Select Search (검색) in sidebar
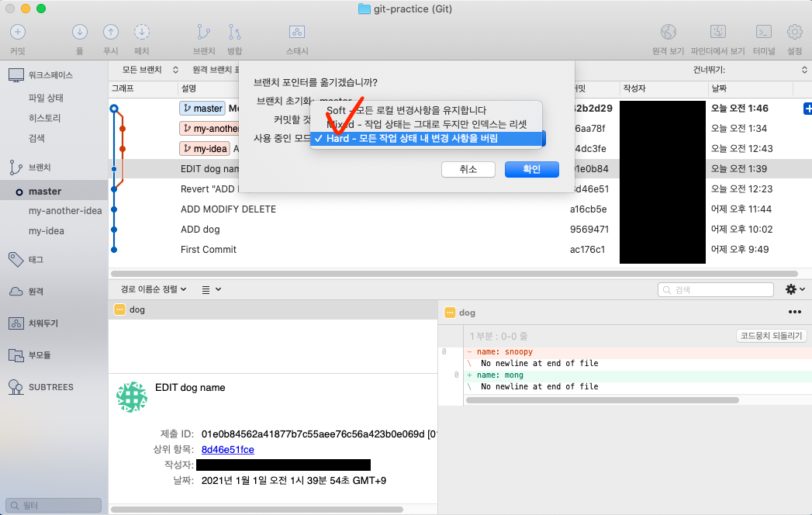The width and height of the screenshot is (812, 515). 36,138
